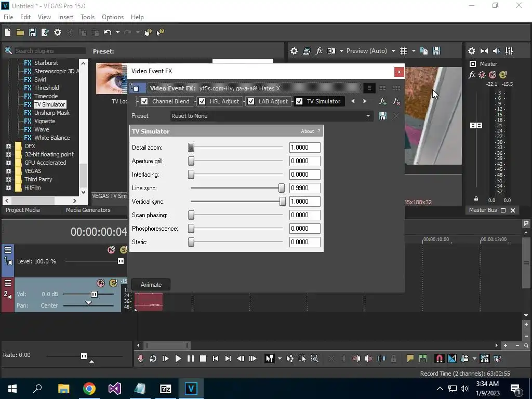532x399 pixels.
Task: Switch to Project Media tab
Action: coord(23,210)
